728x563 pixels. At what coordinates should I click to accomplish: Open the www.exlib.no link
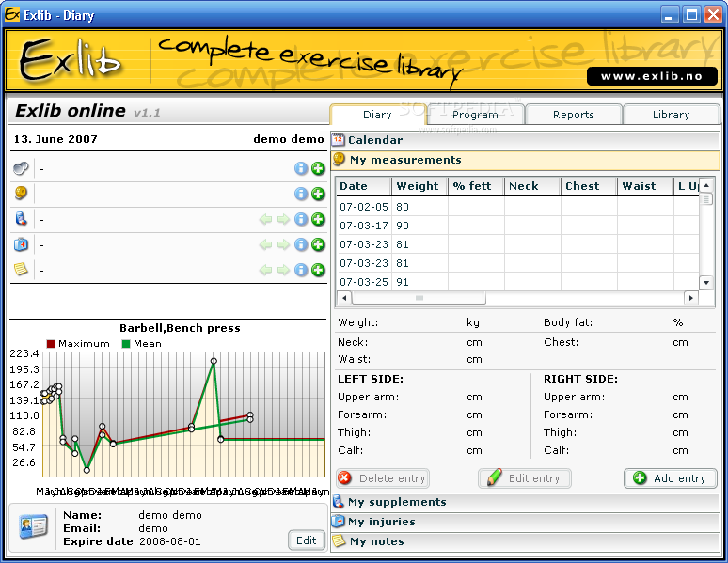[652, 76]
